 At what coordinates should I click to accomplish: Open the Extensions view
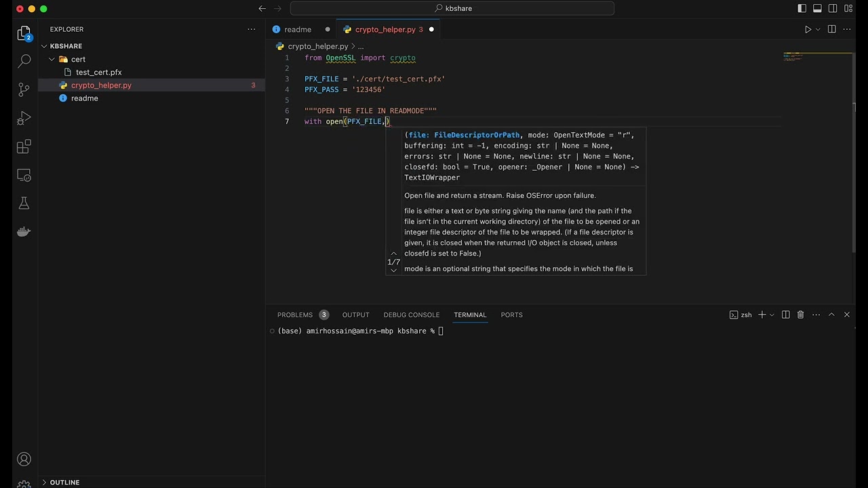[24, 146]
